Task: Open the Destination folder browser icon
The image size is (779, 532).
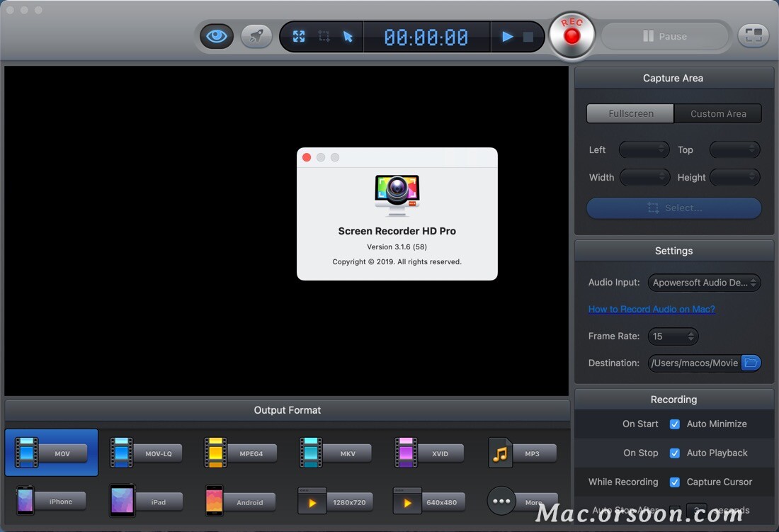Action: click(x=751, y=363)
